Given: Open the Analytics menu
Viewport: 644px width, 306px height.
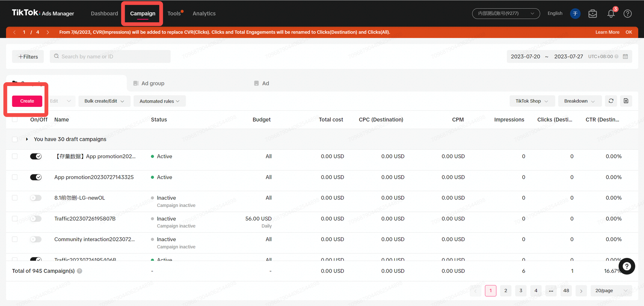Looking at the screenshot, I should pos(204,14).
